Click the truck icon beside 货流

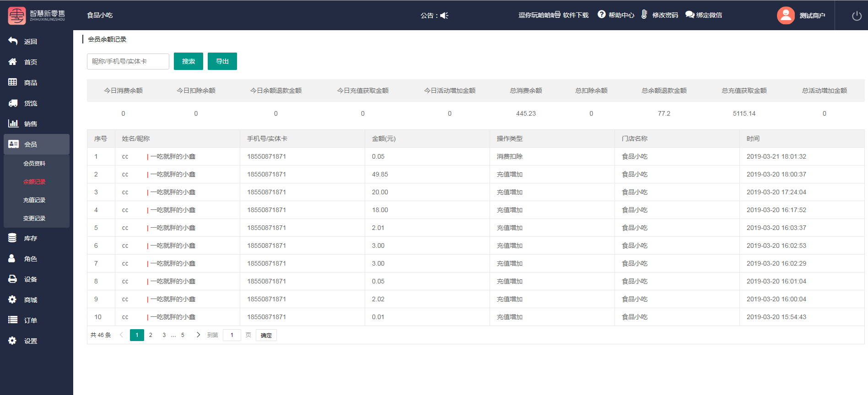pos(13,103)
